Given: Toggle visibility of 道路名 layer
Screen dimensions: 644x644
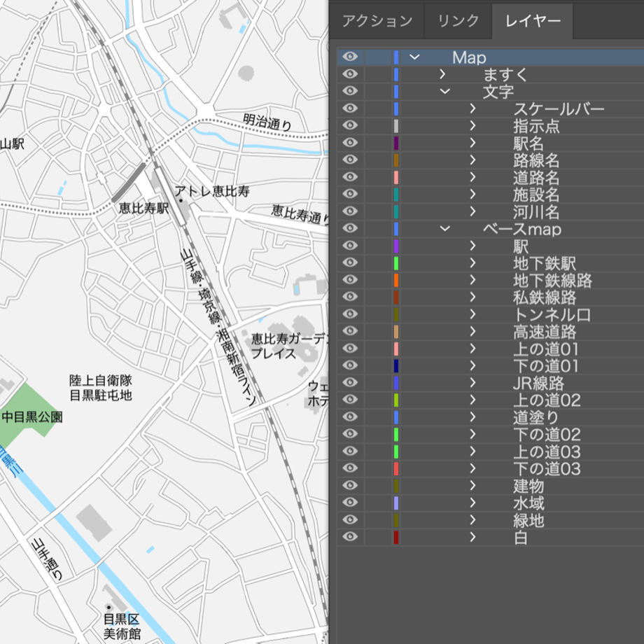Looking at the screenshot, I should coord(350,176).
